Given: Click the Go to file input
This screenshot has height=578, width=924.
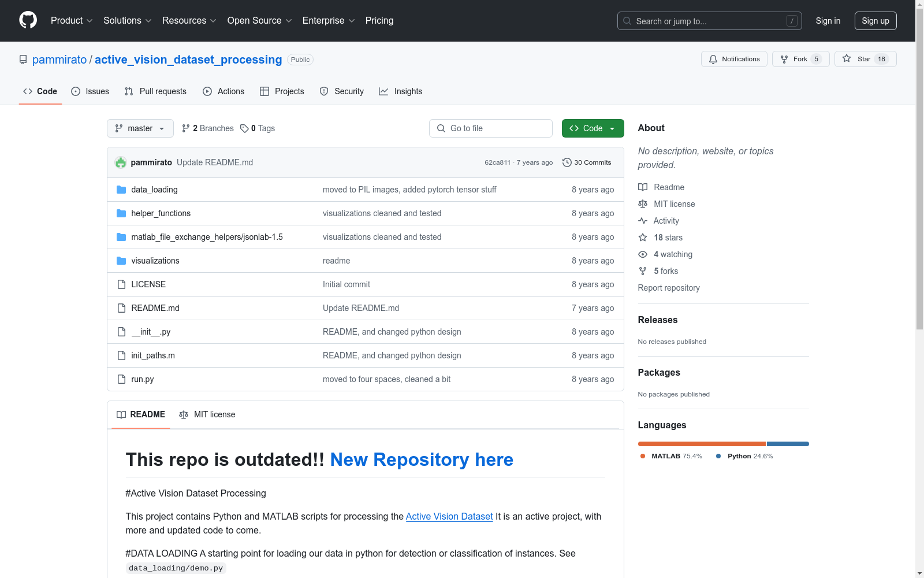Looking at the screenshot, I should (x=491, y=128).
